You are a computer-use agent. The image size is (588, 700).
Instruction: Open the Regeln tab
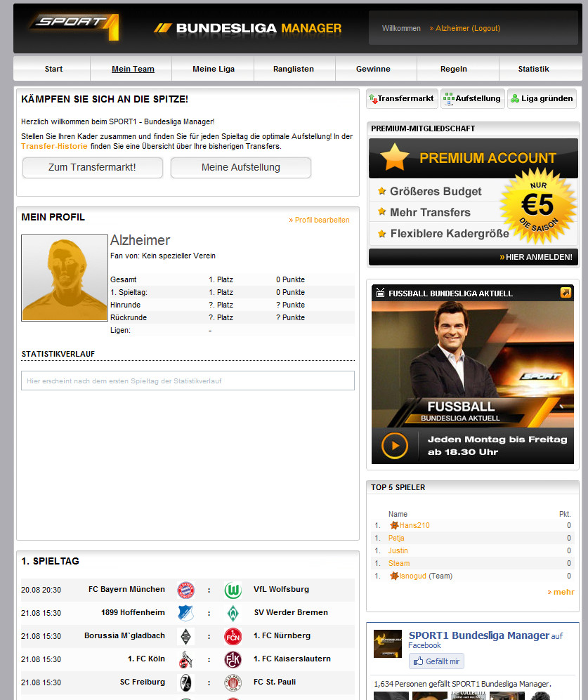point(454,69)
